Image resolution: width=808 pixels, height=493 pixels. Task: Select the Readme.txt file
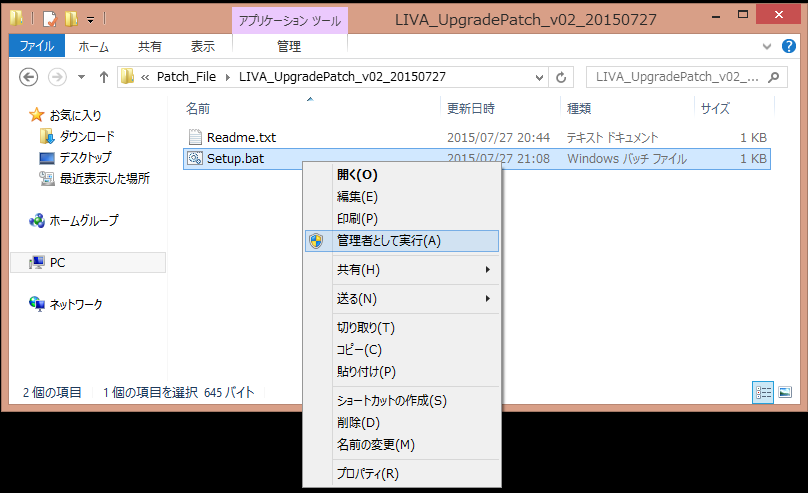pyautogui.click(x=241, y=138)
